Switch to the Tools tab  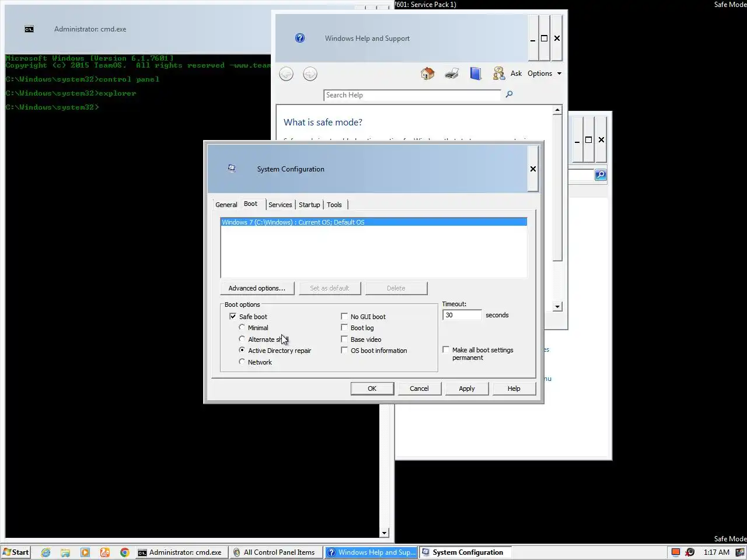point(334,205)
